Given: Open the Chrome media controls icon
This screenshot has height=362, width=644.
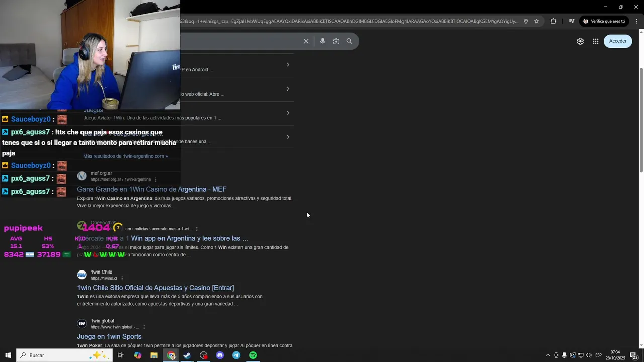Looking at the screenshot, I should pyautogui.click(x=572, y=21).
